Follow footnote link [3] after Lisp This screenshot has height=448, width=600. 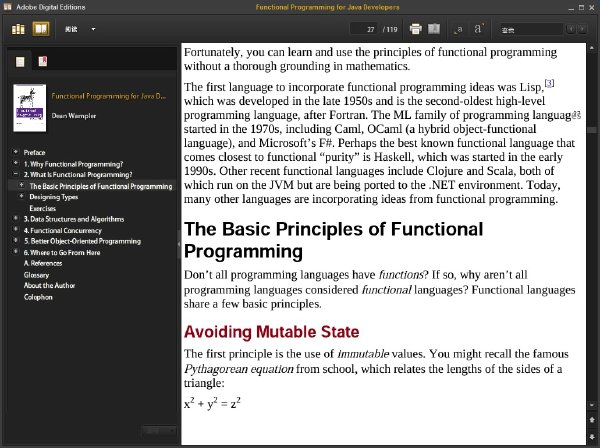pyautogui.click(x=549, y=83)
